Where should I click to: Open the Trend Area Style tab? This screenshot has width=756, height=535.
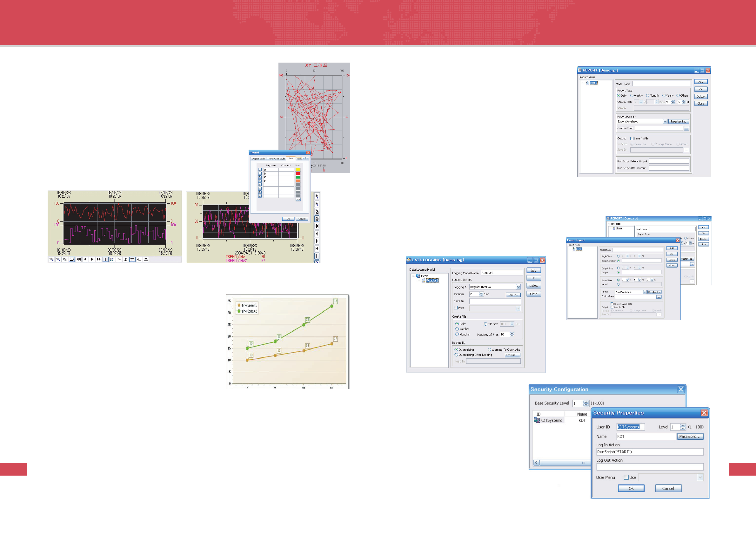point(276,159)
